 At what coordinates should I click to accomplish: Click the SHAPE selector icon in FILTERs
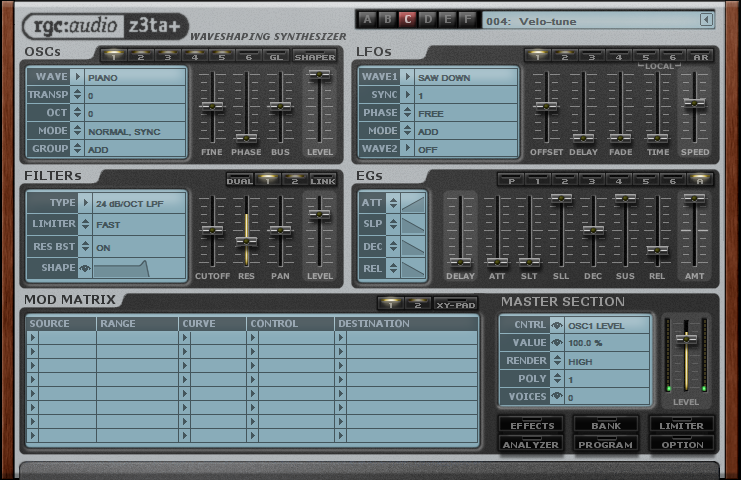[x=85, y=268]
